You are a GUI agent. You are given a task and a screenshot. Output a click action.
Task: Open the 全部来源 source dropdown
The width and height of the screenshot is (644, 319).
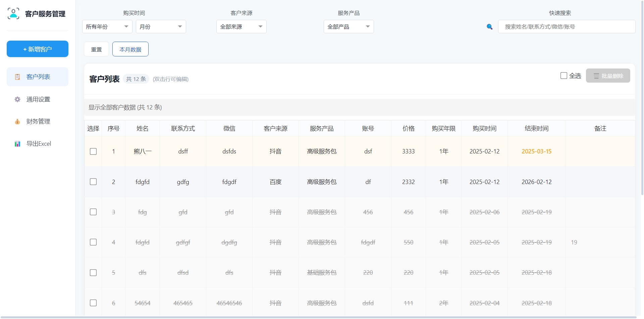(x=241, y=27)
